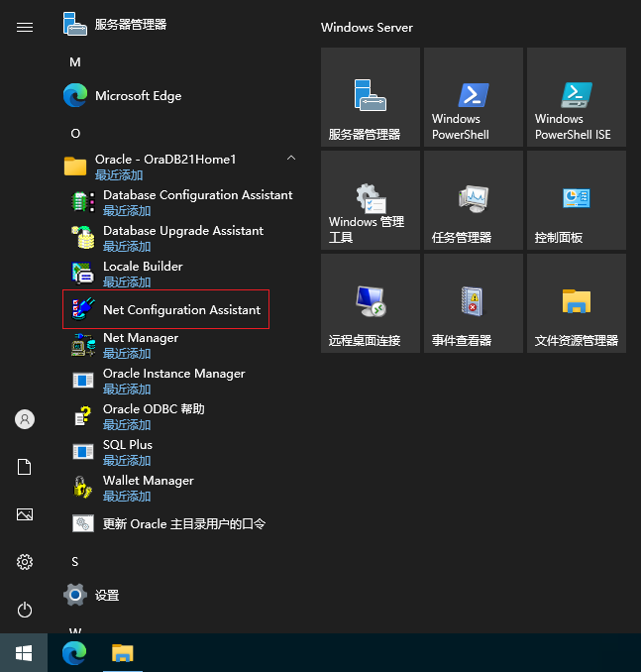Open Net Manager icon
Viewport: 641px width, 672px height.
[82, 345]
